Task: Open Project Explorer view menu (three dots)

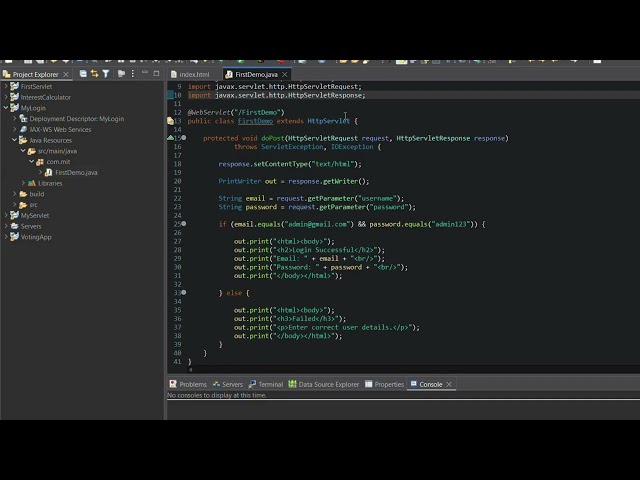Action: (133, 73)
